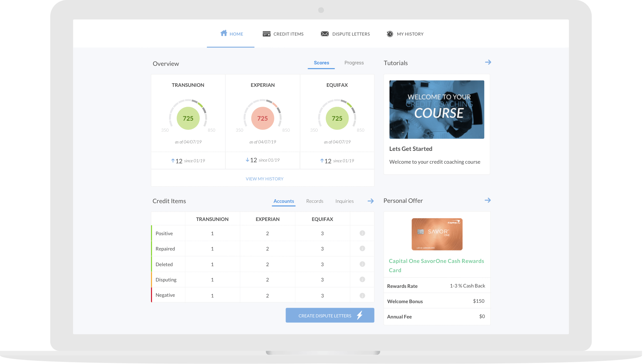Viewport: 643px width, 364px height.
Task: Open the Personal Offer arrow icon
Action: click(x=488, y=200)
